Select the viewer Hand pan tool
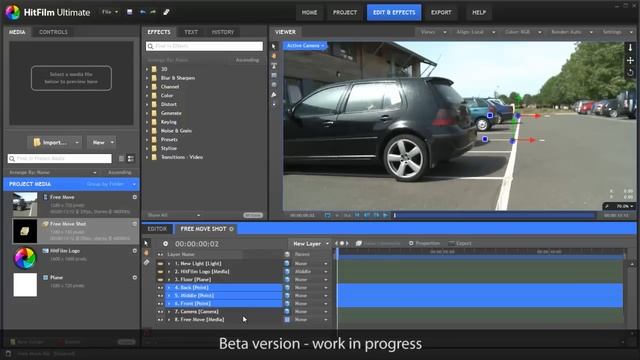 274,56
